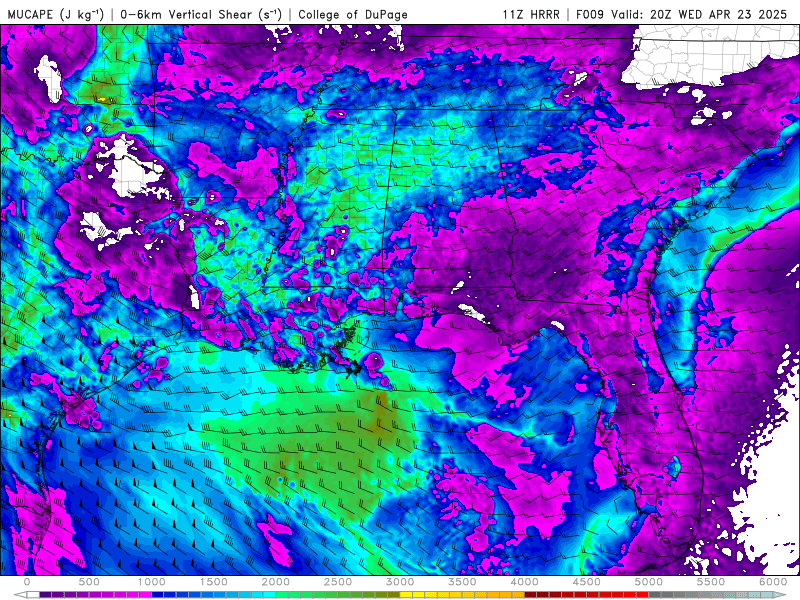800x600 pixels.
Task: Pick the 1500 label on the legend
Action: coord(214,582)
